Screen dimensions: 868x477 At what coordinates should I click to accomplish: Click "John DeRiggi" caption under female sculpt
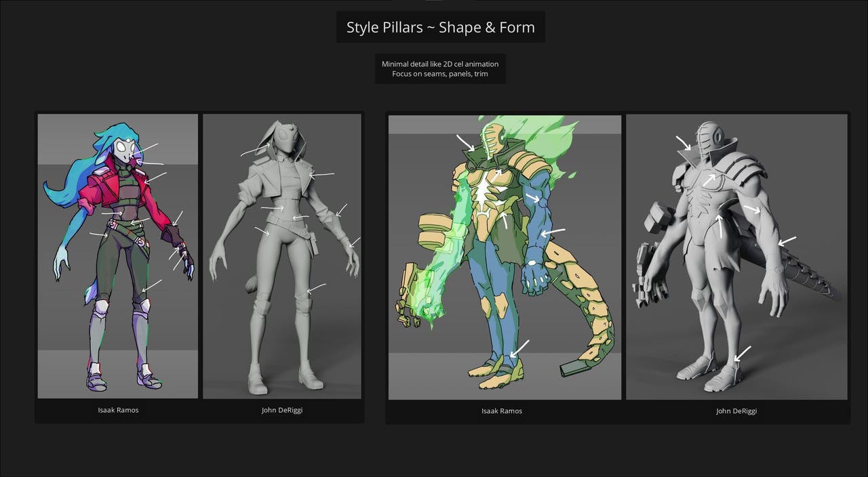coord(282,410)
